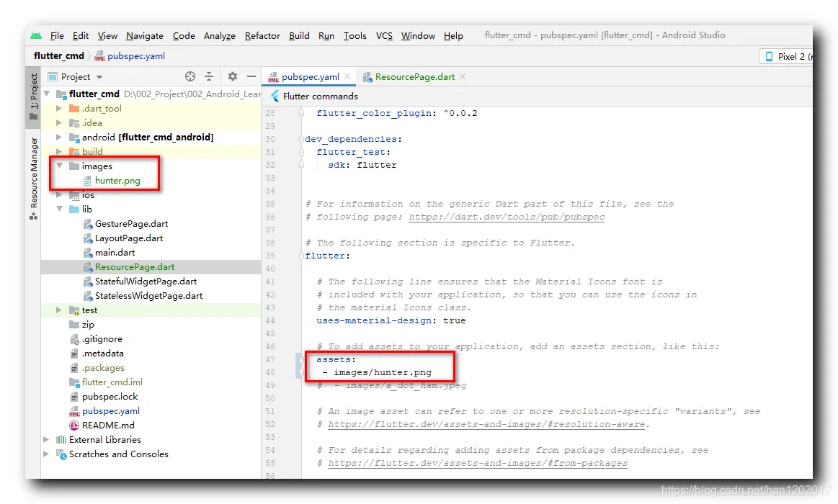Viewport: 838px width, 504px height.
Task: Click line number 44 in gutter
Action: pos(270,321)
